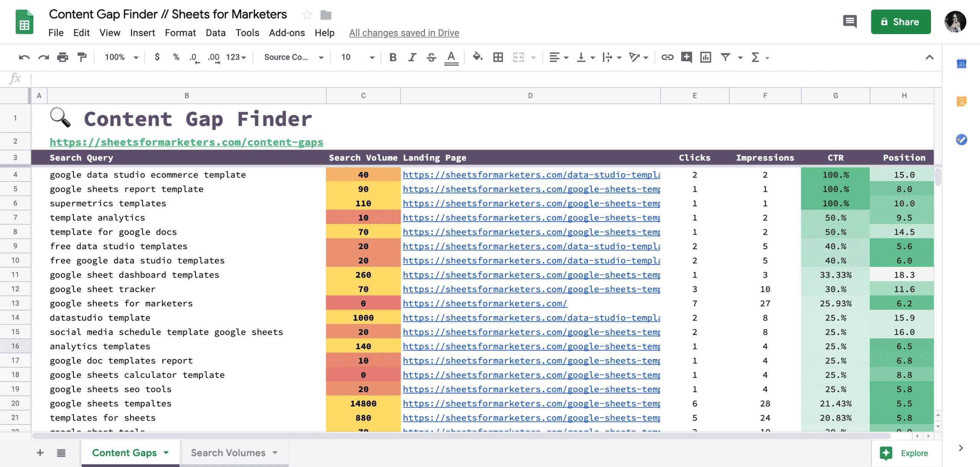The width and height of the screenshot is (980, 467).
Task: Open comment history icon
Action: point(850,21)
